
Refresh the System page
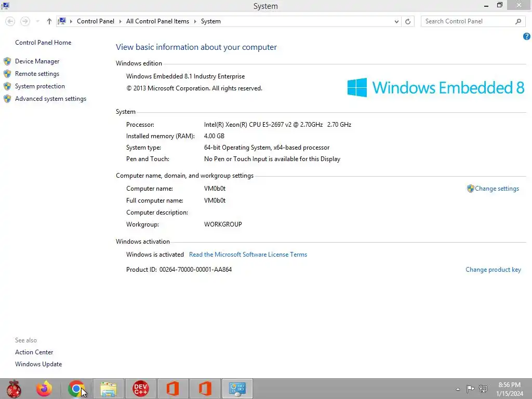[x=408, y=21]
